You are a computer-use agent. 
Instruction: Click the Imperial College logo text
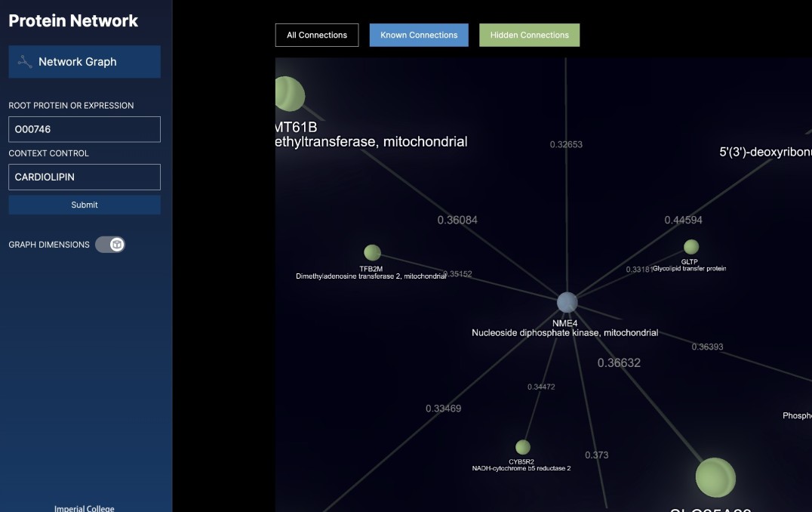pos(85,508)
